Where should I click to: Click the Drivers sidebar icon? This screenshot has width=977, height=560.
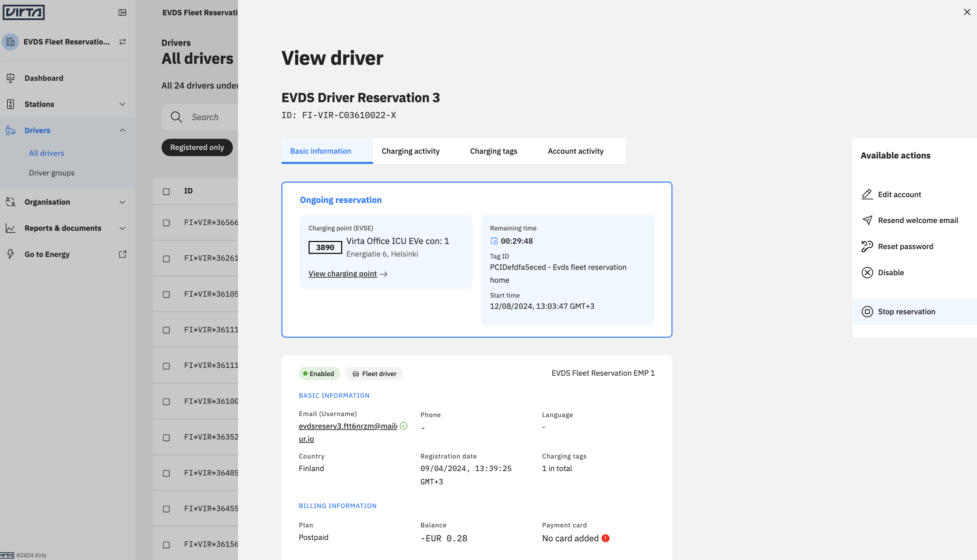tap(11, 130)
